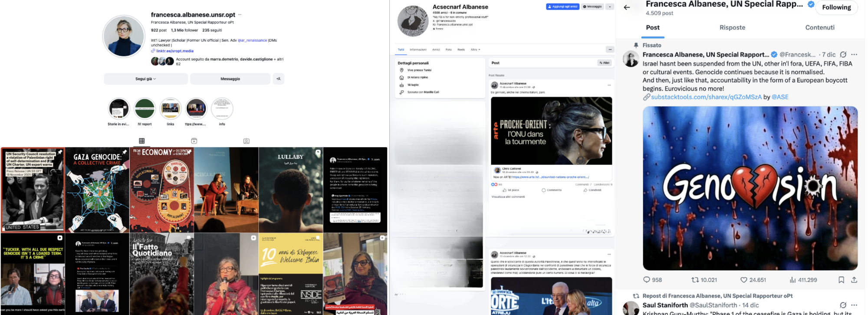Image resolution: width=868 pixels, height=315 pixels.
Task: Open Facebook Informazioni tab
Action: click(x=418, y=49)
